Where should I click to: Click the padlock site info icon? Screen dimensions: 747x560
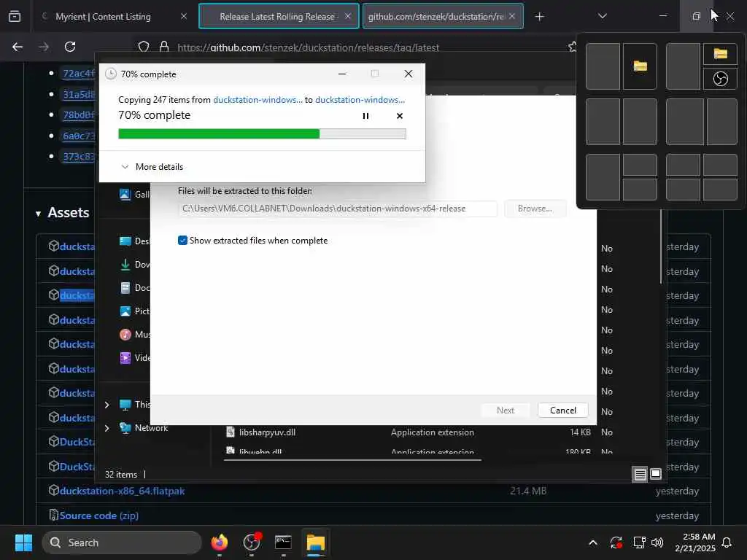tap(164, 47)
